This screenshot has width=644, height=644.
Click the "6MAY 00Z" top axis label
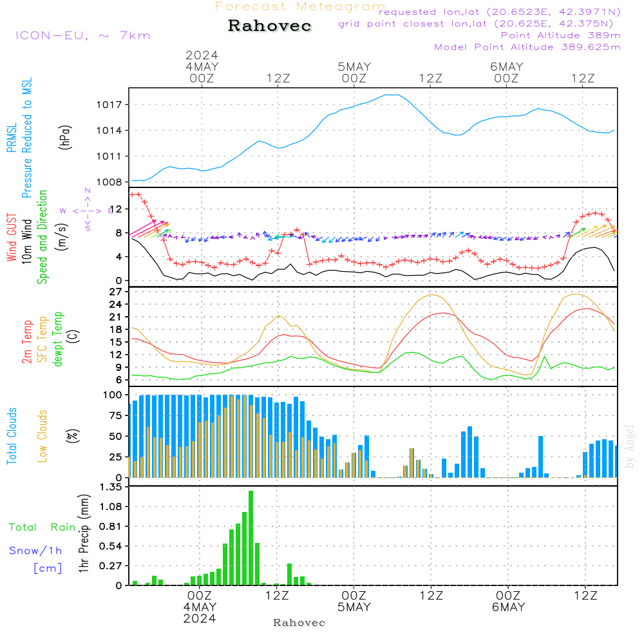(x=506, y=72)
